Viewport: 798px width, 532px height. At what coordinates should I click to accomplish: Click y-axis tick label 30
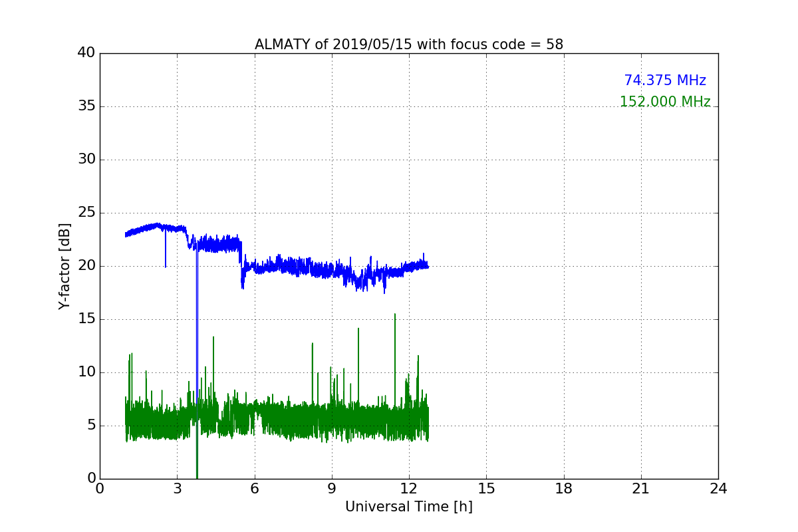point(86,160)
